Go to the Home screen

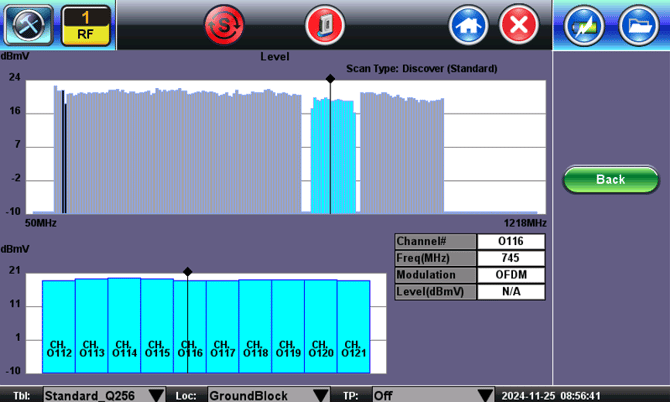coord(468,25)
